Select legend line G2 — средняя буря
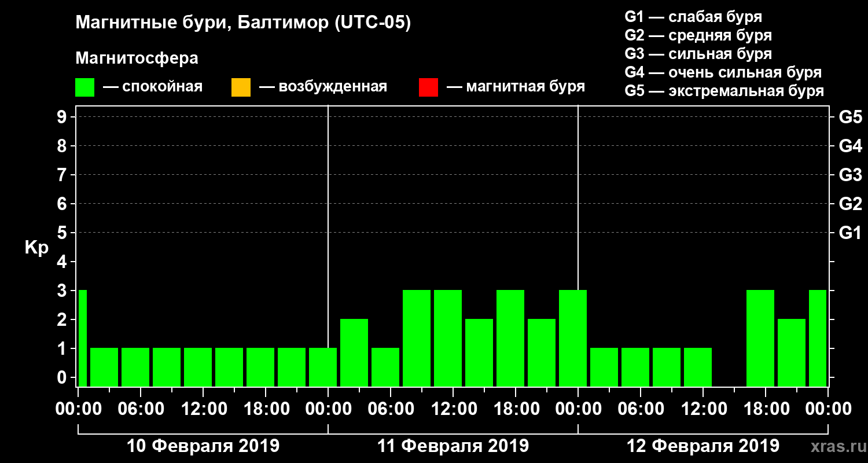Screen dimensions: 868x463 pos(698,35)
